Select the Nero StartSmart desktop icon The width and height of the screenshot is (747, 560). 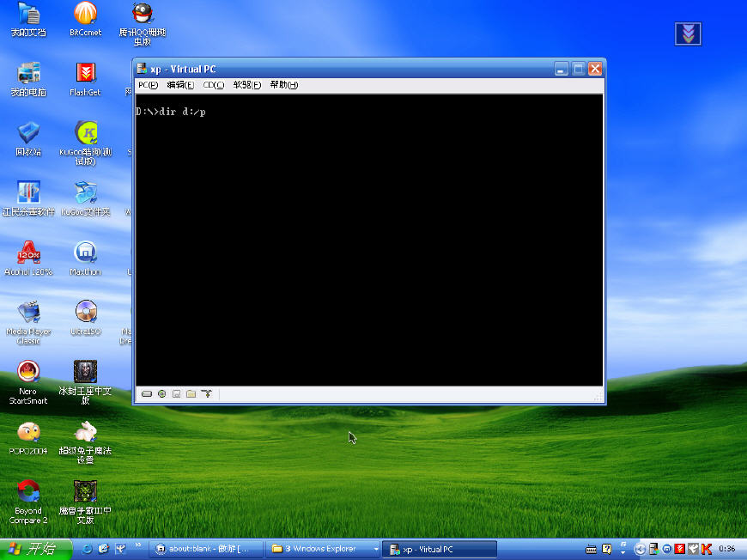click(x=28, y=383)
